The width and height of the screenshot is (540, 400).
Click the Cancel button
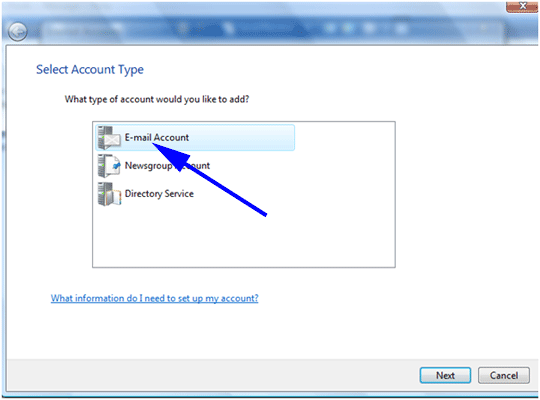[x=503, y=375]
